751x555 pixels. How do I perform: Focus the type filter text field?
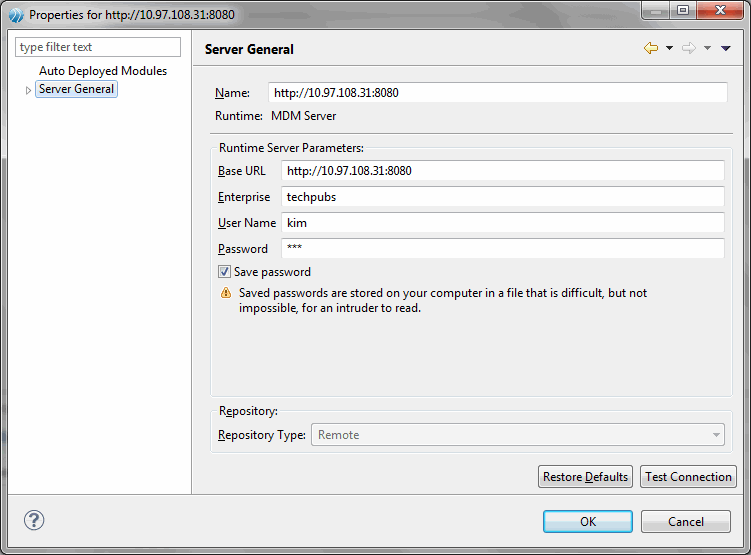coord(98,47)
